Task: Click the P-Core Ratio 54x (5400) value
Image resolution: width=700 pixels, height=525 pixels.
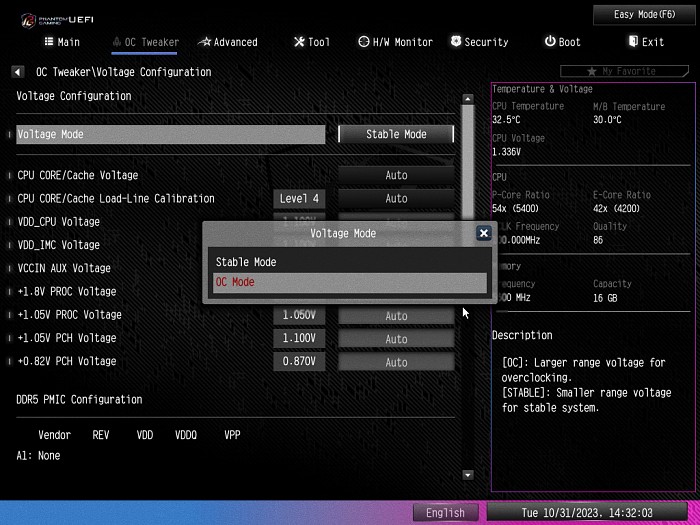Action: tap(515, 208)
